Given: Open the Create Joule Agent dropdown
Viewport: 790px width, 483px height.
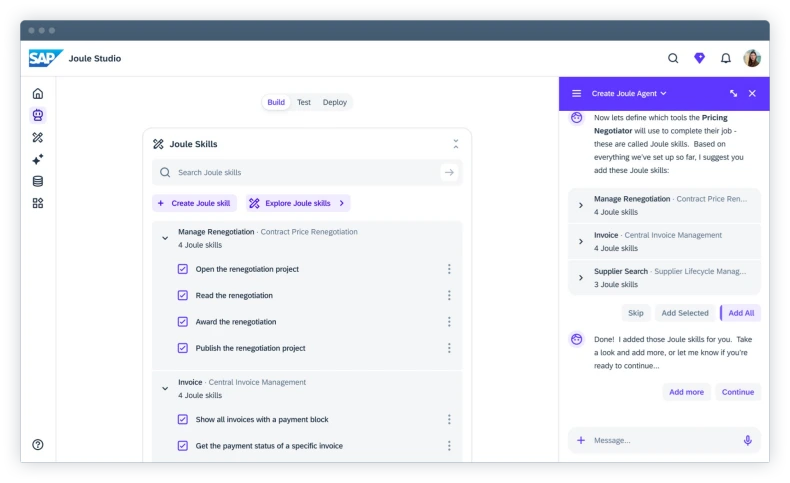Looking at the screenshot, I should [629, 94].
